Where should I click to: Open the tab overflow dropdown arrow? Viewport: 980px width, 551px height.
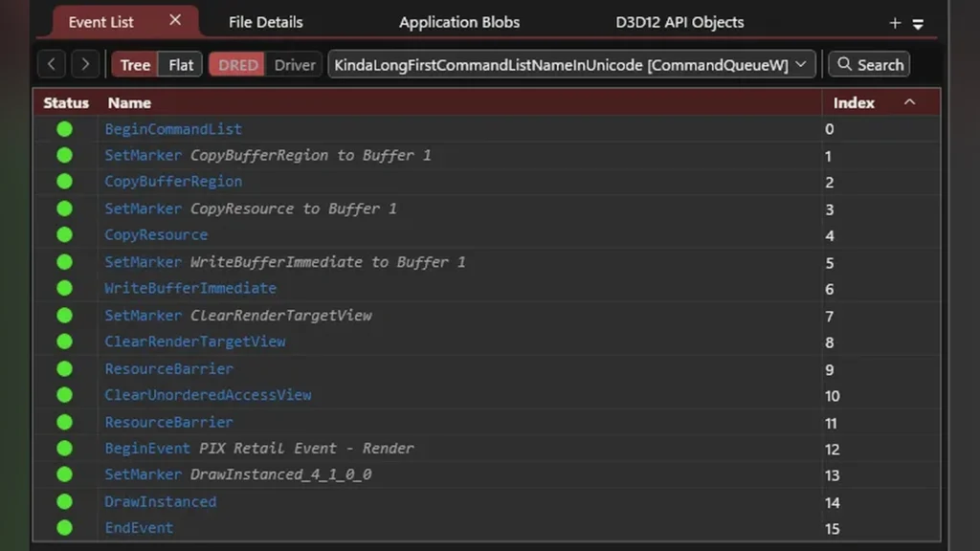point(918,24)
